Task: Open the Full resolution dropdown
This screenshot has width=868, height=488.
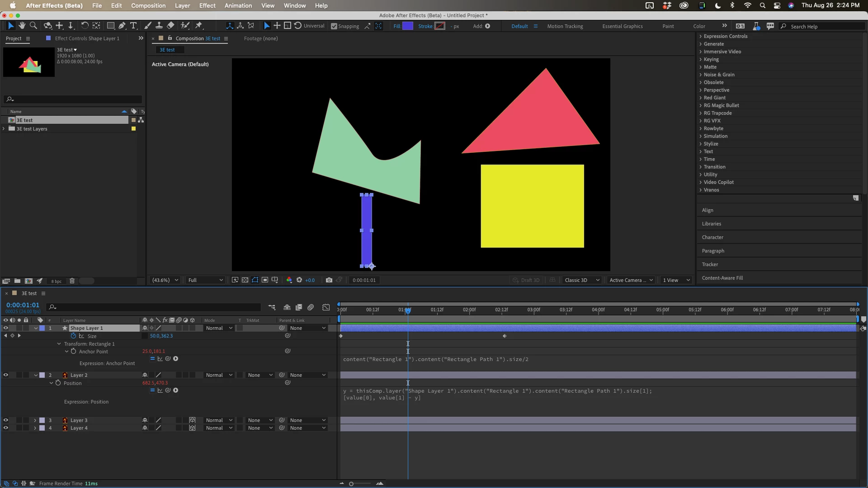Action: [206, 280]
